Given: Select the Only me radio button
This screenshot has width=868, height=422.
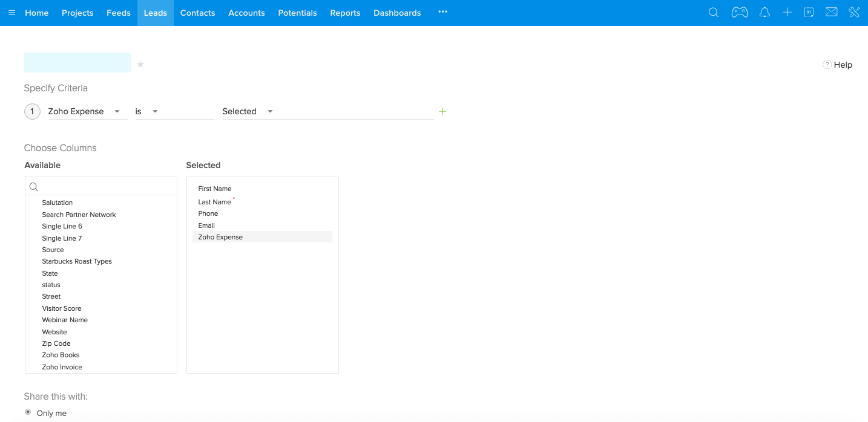Looking at the screenshot, I should point(28,412).
